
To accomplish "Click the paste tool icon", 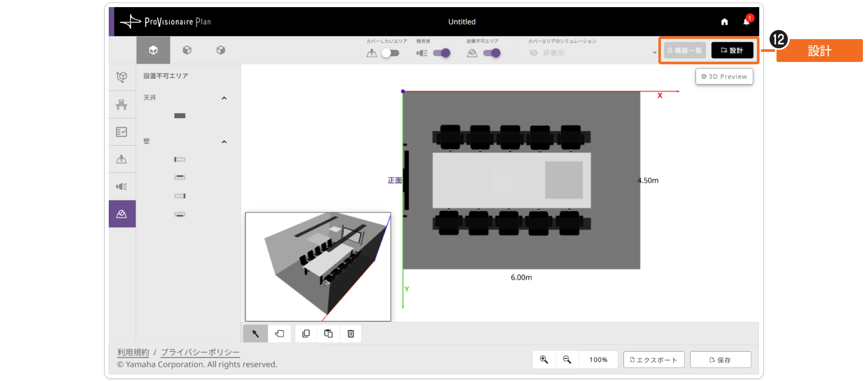I will tap(328, 334).
